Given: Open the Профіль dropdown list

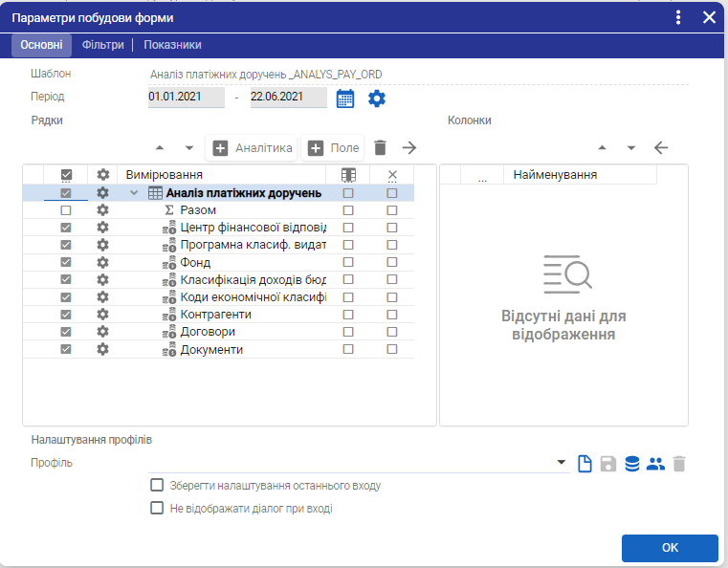Looking at the screenshot, I should point(562,464).
